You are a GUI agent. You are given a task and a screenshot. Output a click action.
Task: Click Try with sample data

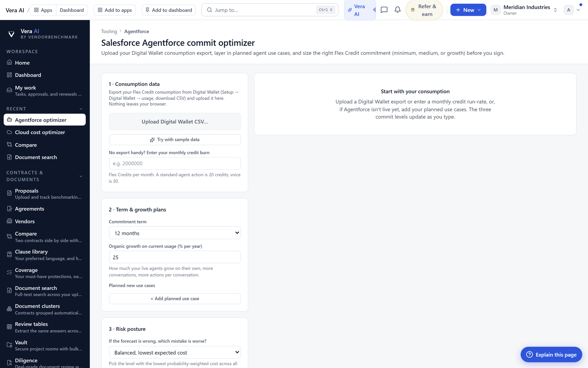coord(175,139)
